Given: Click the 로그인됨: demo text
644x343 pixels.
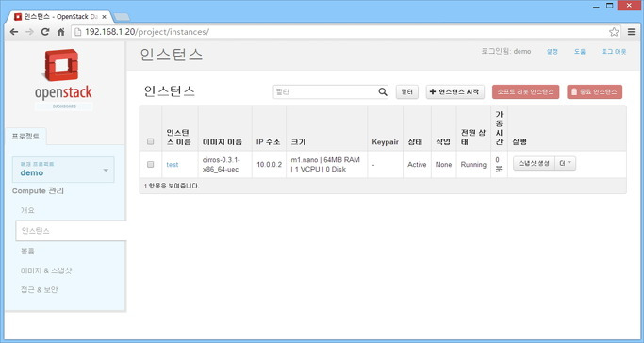Looking at the screenshot, I should (506, 52).
